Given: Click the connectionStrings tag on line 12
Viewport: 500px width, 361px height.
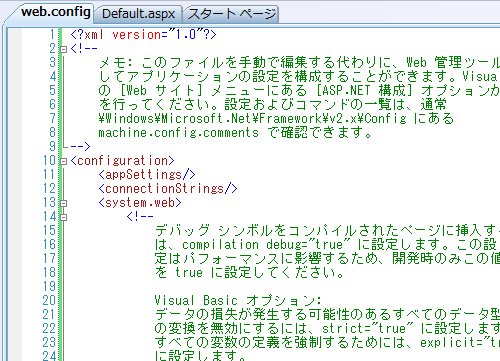Looking at the screenshot, I should pyautogui.click(x=168, y=189).
